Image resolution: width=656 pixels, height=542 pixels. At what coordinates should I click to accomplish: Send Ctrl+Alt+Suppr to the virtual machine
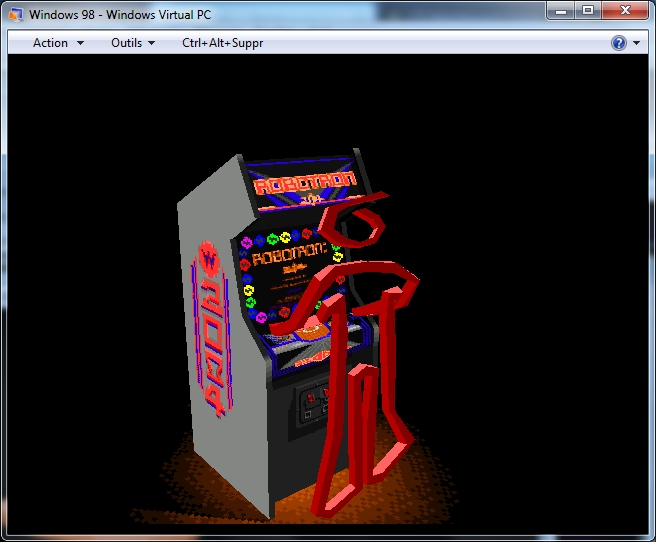click(223, 43)
